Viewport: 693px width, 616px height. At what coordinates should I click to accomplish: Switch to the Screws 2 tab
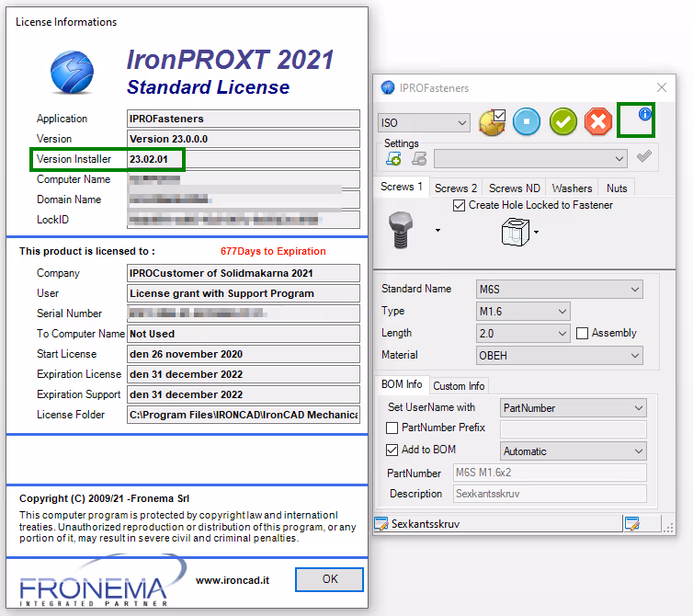pos(456,188)
